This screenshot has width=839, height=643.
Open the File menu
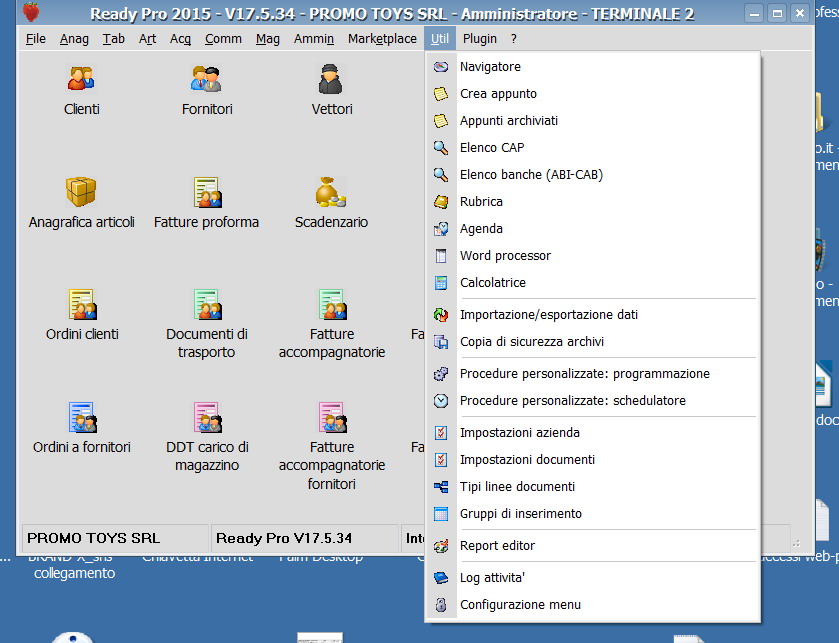click(x=36, y=39)
